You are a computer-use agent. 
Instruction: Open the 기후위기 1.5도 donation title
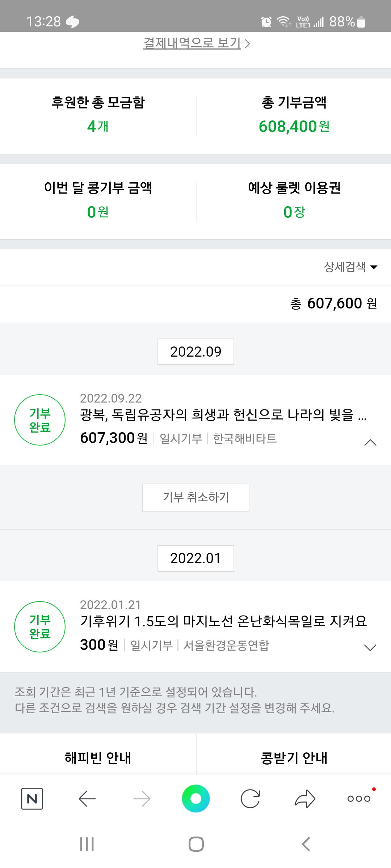223,621
